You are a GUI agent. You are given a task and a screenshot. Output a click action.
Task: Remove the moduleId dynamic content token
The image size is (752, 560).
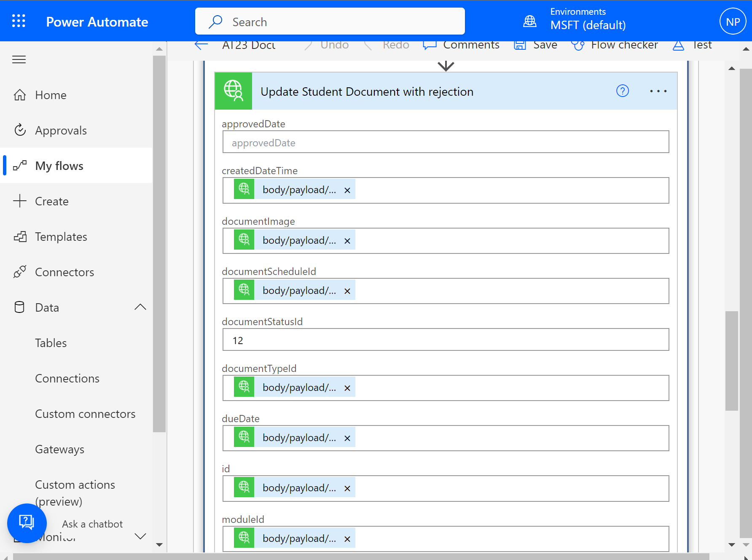pyautogui.click(x=347, y=539)
